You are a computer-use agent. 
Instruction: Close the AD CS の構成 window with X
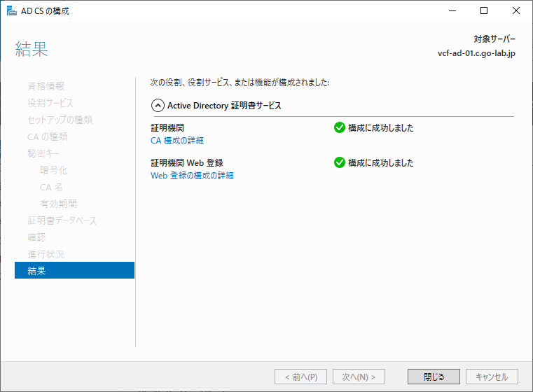(x=516, y=11)
